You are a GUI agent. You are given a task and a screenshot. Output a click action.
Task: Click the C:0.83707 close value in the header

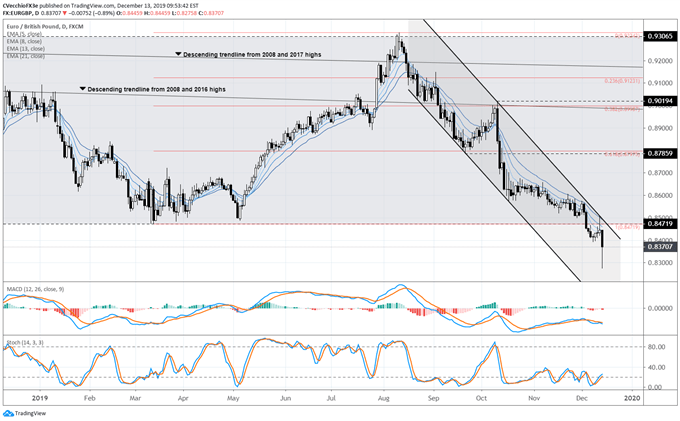coord(211,13)
